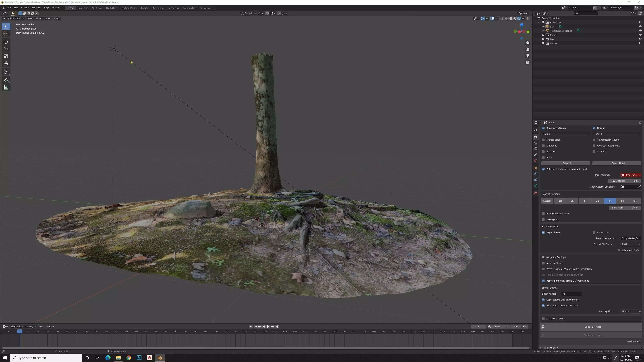
Task: Open the outliner filter funnel
Action: [632, 13]
